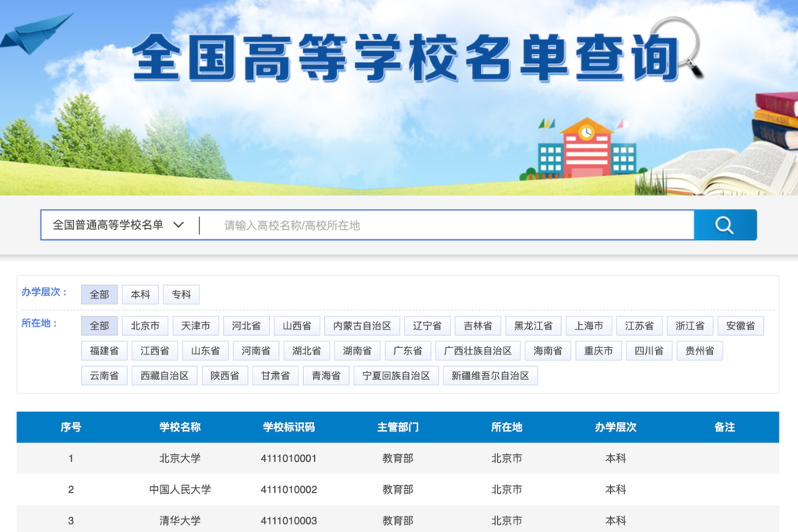
Task: Select 全部 in 所在地 filter
Action: click(x=99, y=326)
